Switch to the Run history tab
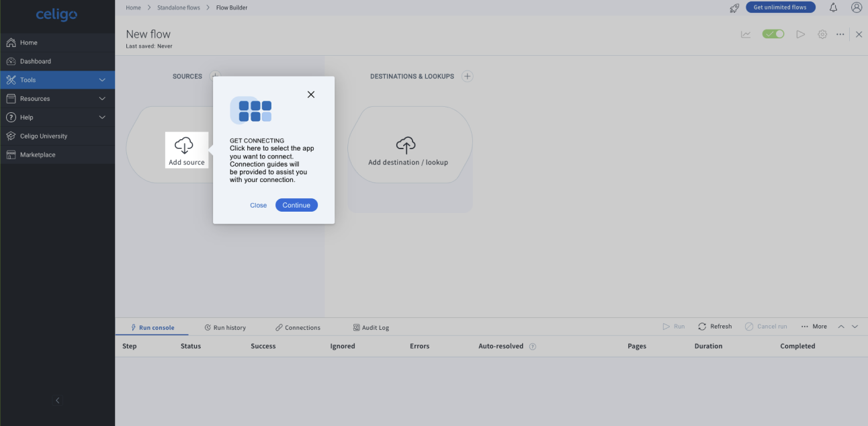 [x=225, y=328]
